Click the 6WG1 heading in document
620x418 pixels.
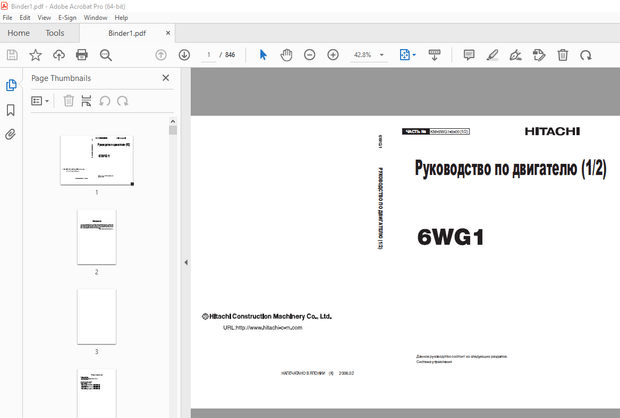coord(450,237)
